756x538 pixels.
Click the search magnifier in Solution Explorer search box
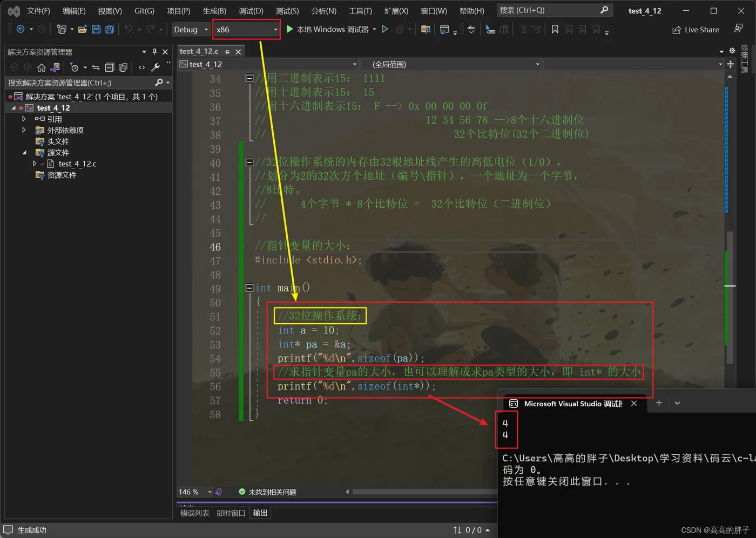click(159, 83)
